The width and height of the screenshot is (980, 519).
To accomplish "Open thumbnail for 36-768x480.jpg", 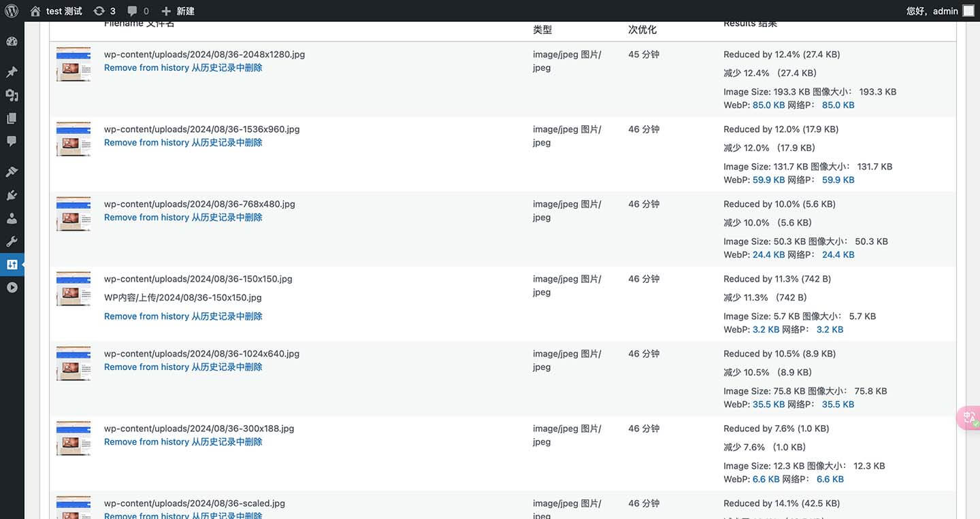I will click(73, 214).
